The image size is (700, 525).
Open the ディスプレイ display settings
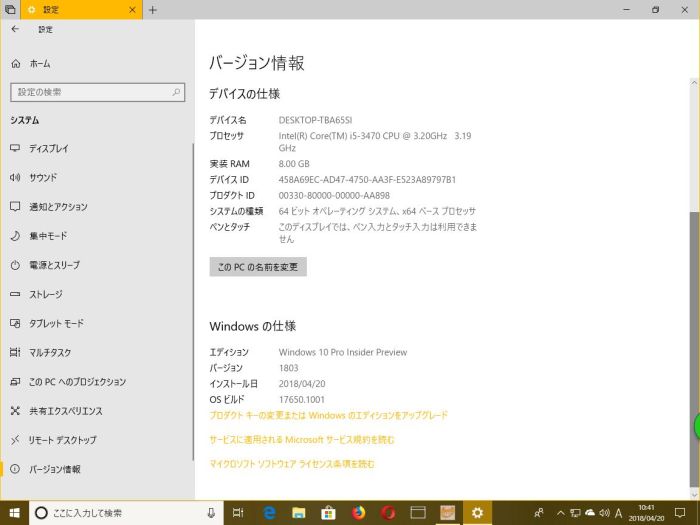click(48, 148)
